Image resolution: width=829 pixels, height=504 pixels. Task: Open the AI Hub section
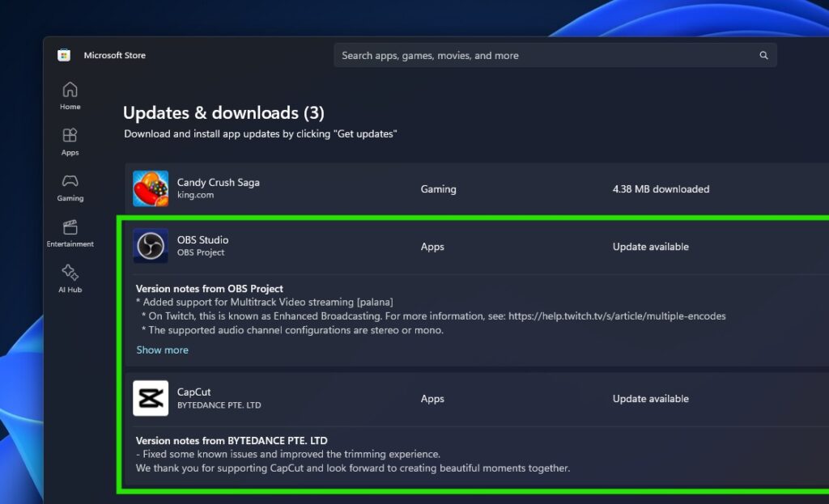(x=69, y=278)
